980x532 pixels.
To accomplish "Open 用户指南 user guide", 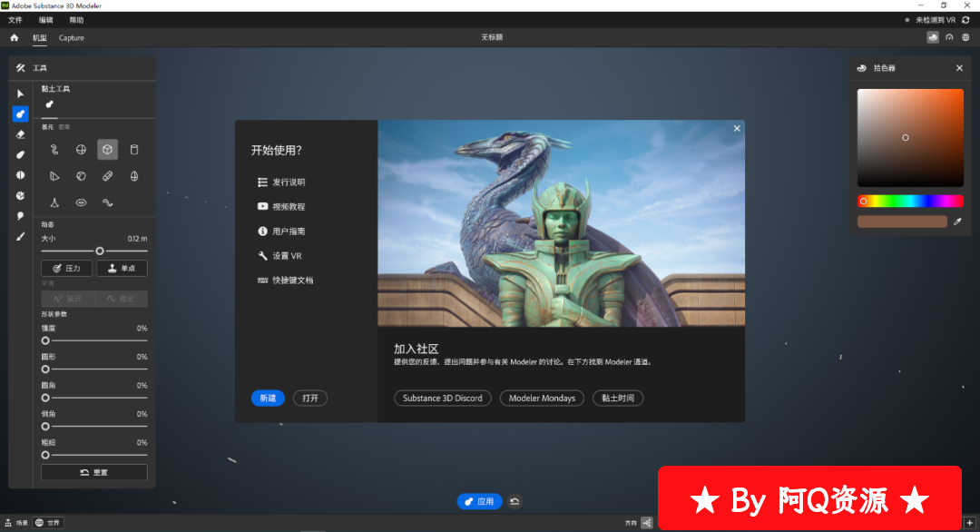I will point(281,232).
